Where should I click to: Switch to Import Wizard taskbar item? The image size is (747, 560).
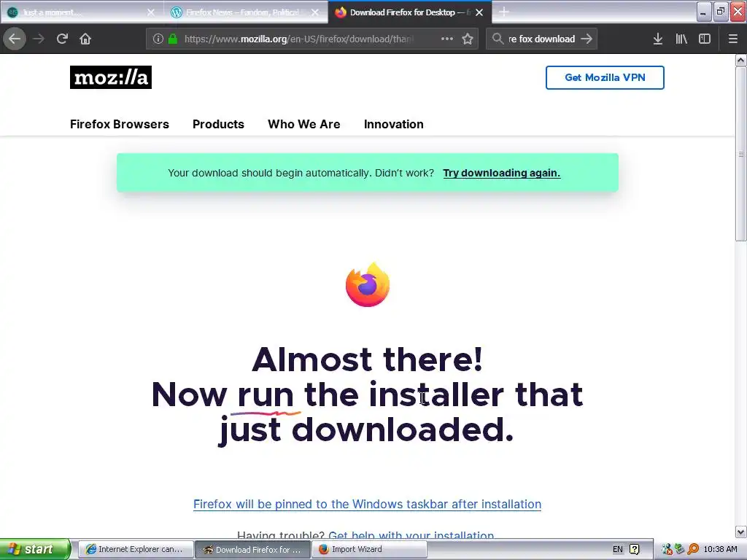click(x=369, y=549)
